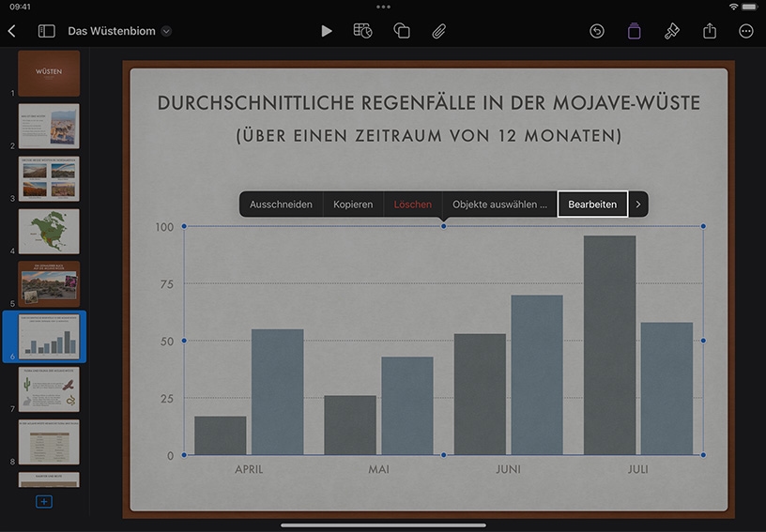Select Objekte auswählen … menu entry

499,204
